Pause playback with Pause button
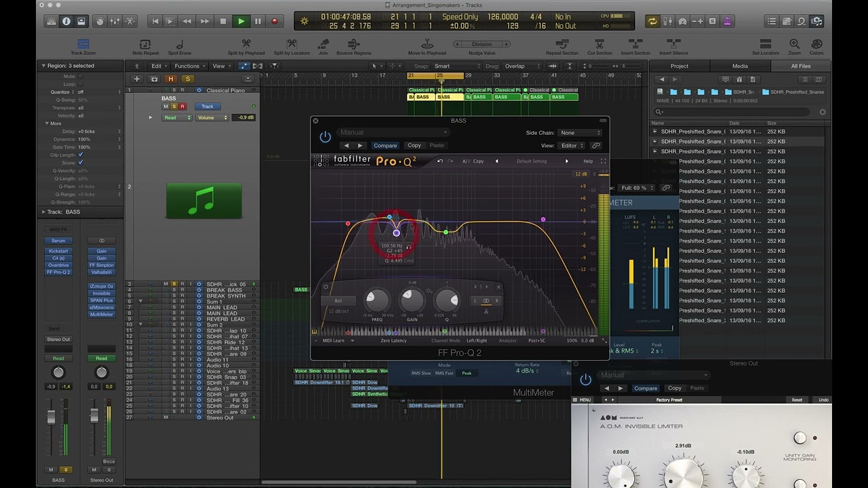Viewport: 868px width, 488px height. (x=258, y=21)
